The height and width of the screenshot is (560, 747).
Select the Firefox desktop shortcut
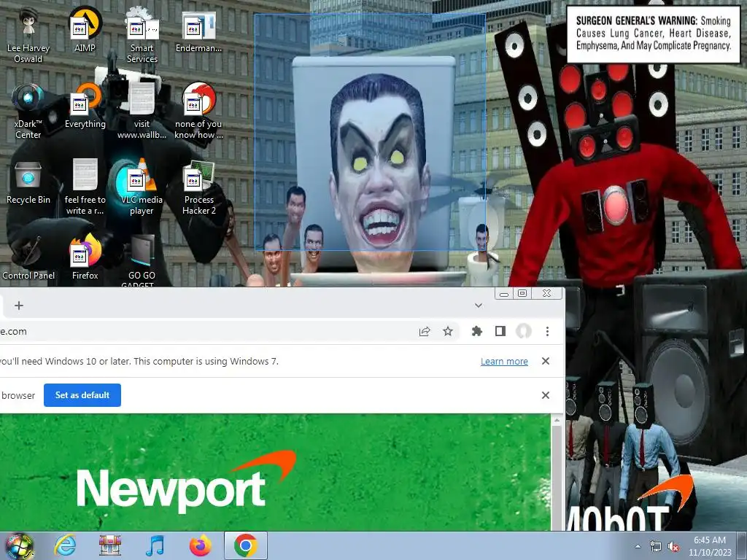tap(85, 257)
